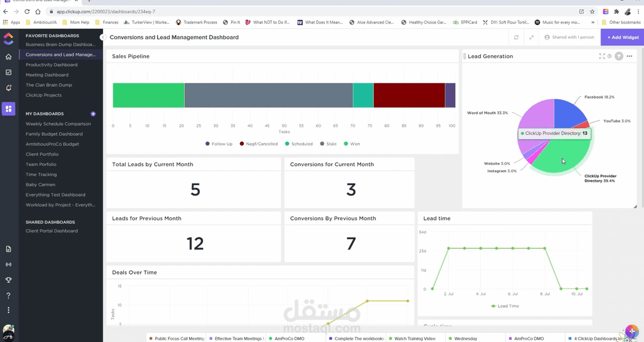Open Lead Generation widget ellipsis menu

[x=630, y=56]
